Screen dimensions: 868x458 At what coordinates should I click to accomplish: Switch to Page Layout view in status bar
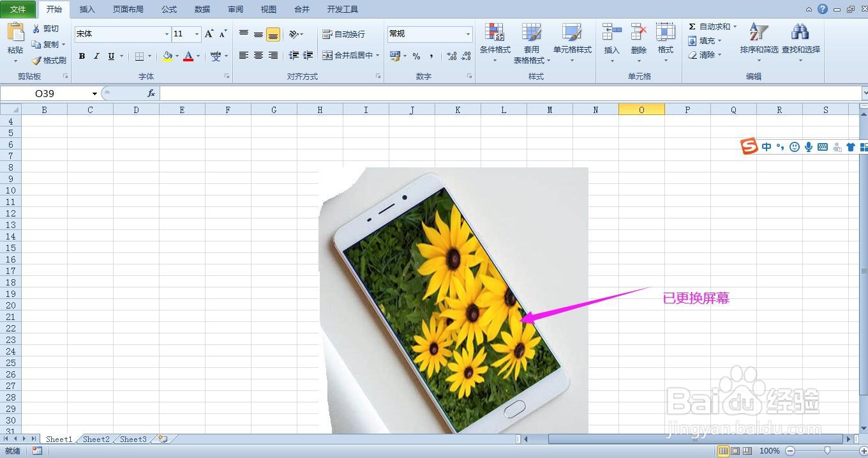(x=735, y=451)
